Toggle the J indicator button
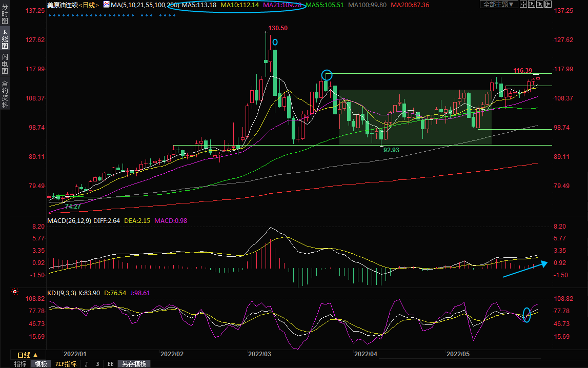The width and height of the screenshot is (588, 368). pyautogui.click(x=86, y=364)
